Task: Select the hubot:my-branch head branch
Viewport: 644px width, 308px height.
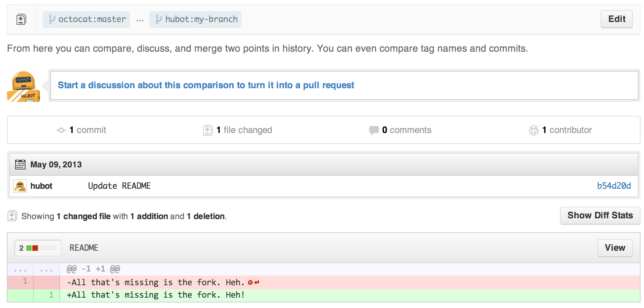Action: click(196, 19)
